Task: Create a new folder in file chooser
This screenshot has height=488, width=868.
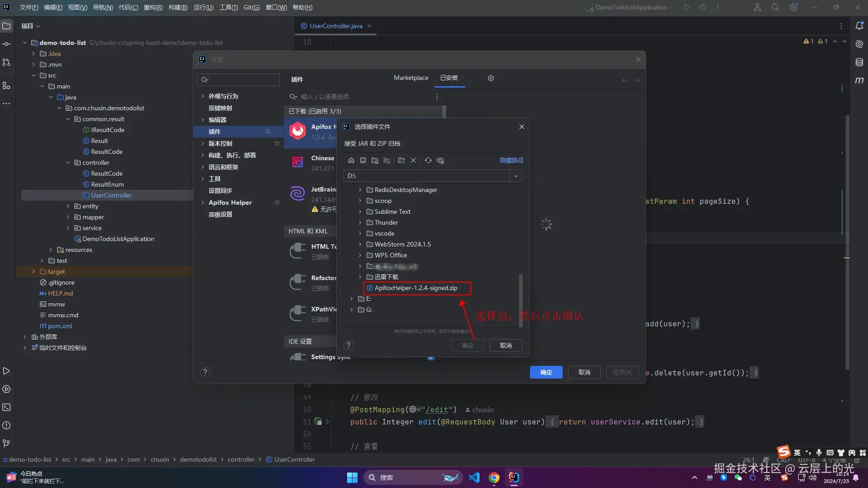Action: pyautogui.click(x=401, y=160)
